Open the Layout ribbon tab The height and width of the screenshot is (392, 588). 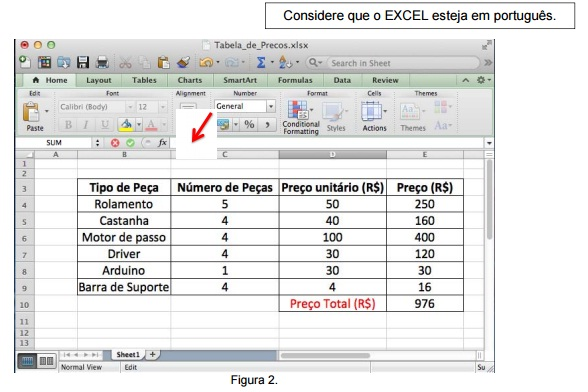(x=99, y=80)
